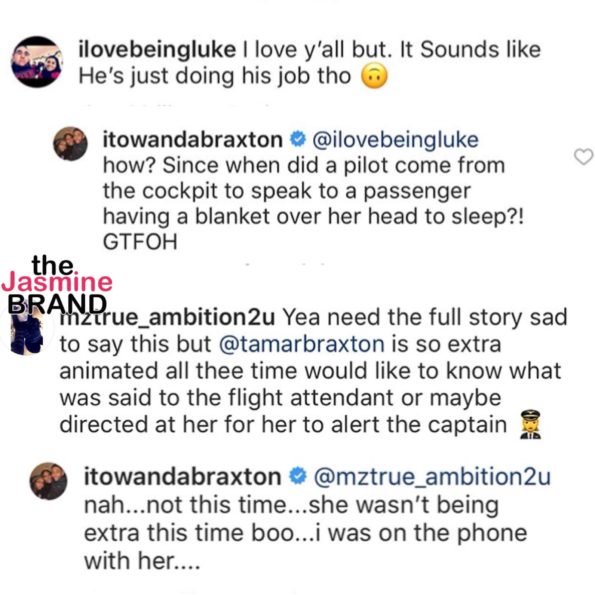The width and height of the screenshot is (595, 595).
Task: Open itowandabraxton's avatar in the last reply
Action: (49, 481)
